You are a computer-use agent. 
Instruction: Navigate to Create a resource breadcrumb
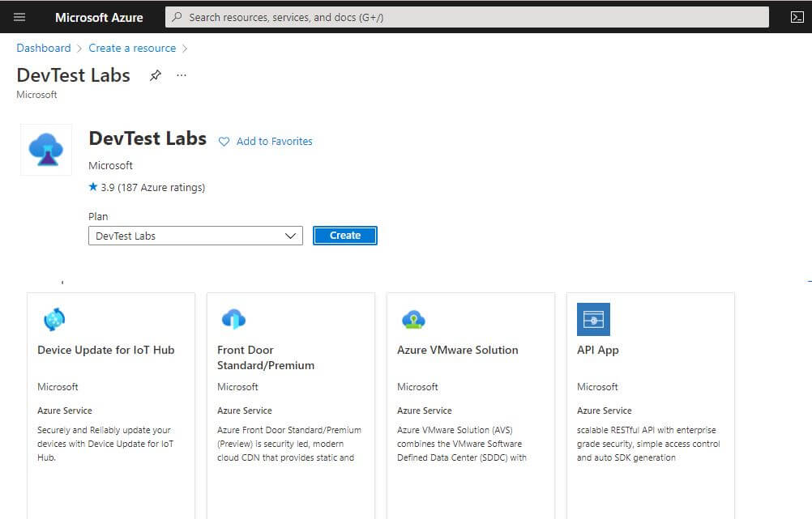pos(132,48)
